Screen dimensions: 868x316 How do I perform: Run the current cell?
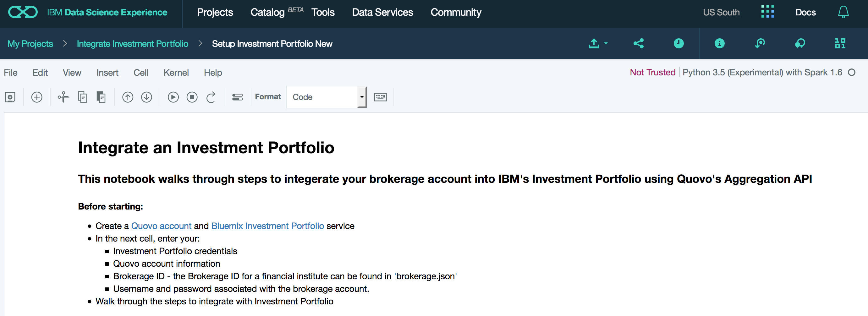click(x=173, y=97)
